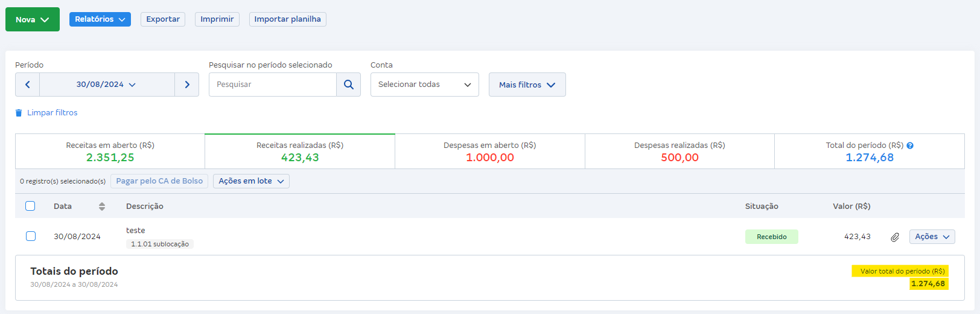Open the Nova dropdown button
Viewport: 980px width, 314px height.
pyautogui.click(x=33, y=19)
